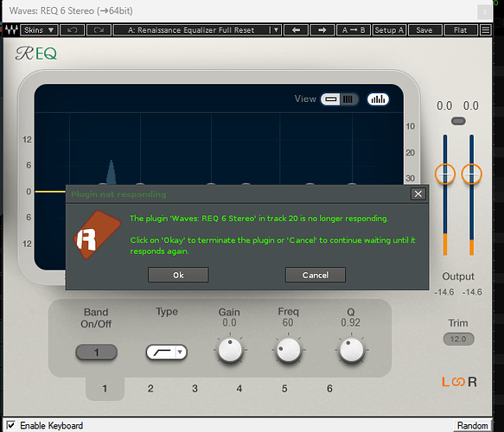Toggle Enable Keyboard checkbox
Screen dimensions: 504x432
[x=10, y=425]
